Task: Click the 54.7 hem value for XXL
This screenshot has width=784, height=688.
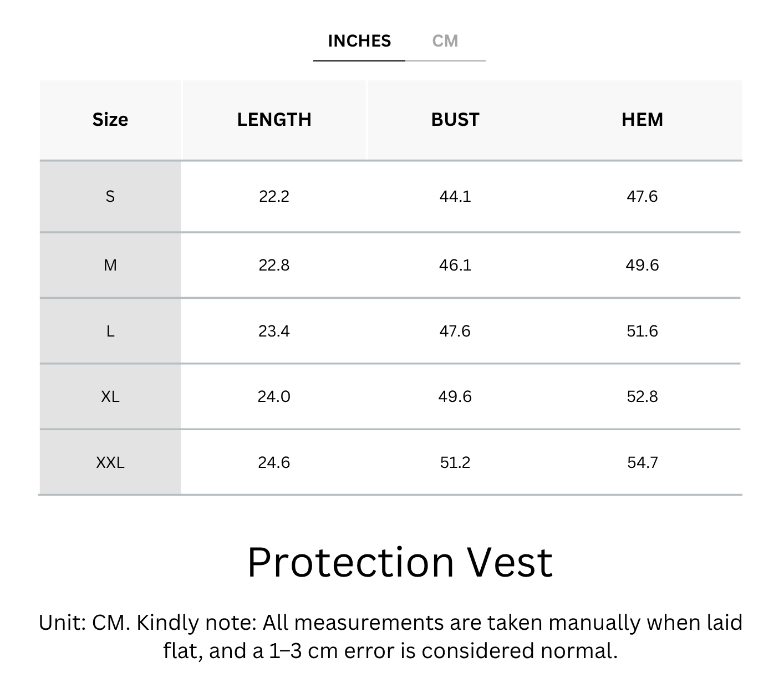Action: pyautogui.click(x=642, y=462)
